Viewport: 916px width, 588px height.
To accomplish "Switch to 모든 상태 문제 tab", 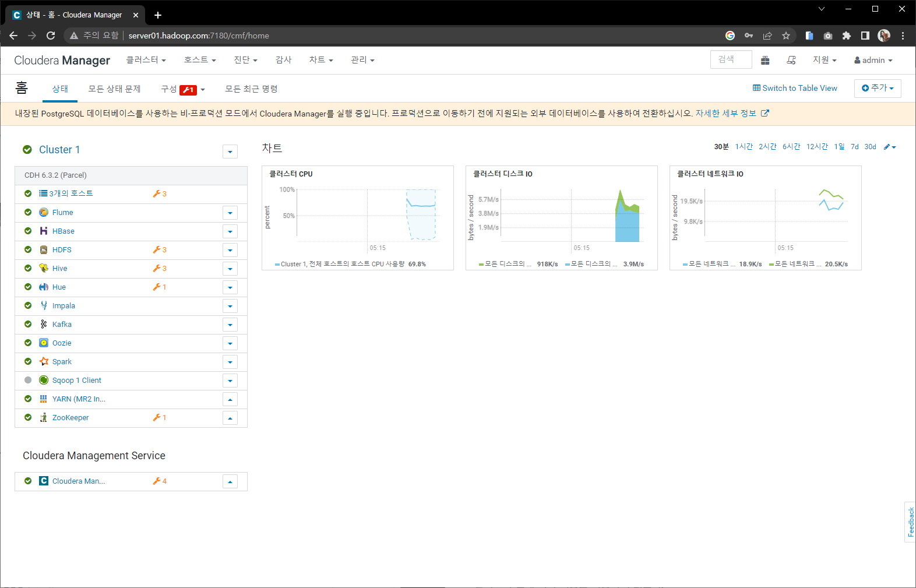I will tap(114, 89).
